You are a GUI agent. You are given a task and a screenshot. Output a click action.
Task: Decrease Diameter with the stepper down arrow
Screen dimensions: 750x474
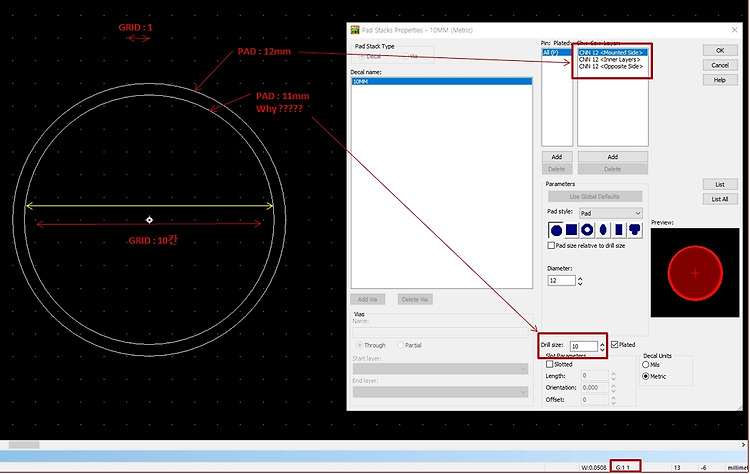click(x=580, y=284)
